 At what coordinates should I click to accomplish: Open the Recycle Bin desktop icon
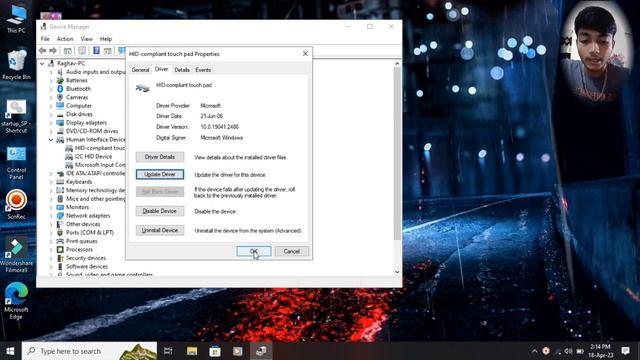(x=16, y=64)
